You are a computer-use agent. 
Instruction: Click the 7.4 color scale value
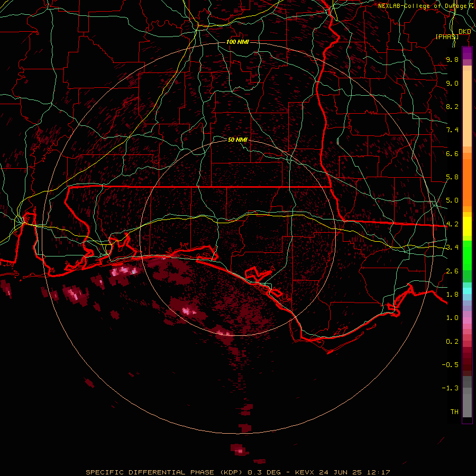tap(452, 130)
